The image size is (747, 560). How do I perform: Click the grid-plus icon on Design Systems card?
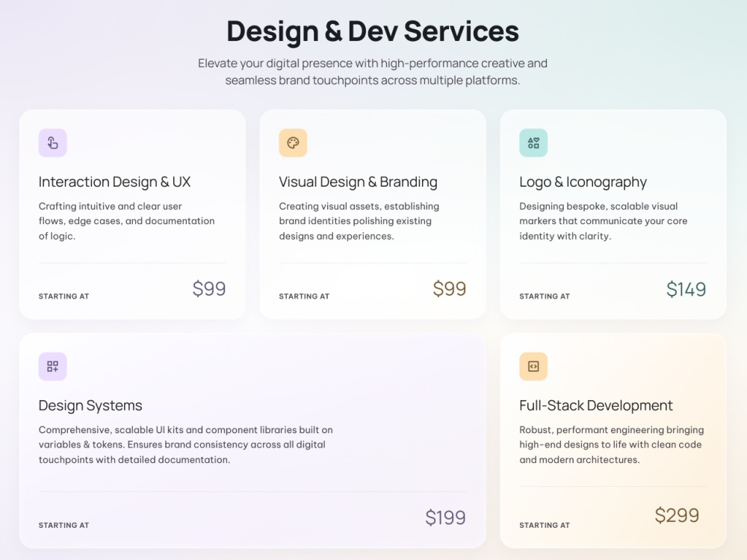point(53,366)
